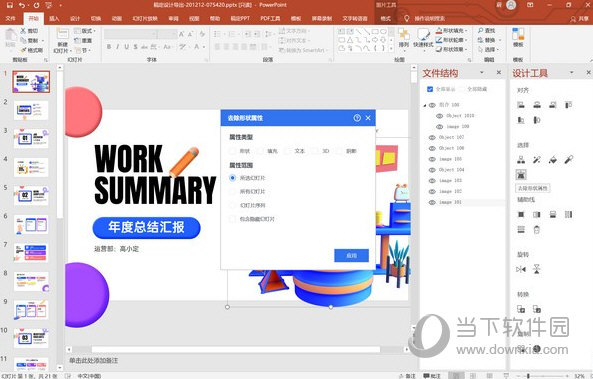The height and width of the screenshot is (379, 593).
Task: Click the magic wand icon under 选择
Action: 537,160
